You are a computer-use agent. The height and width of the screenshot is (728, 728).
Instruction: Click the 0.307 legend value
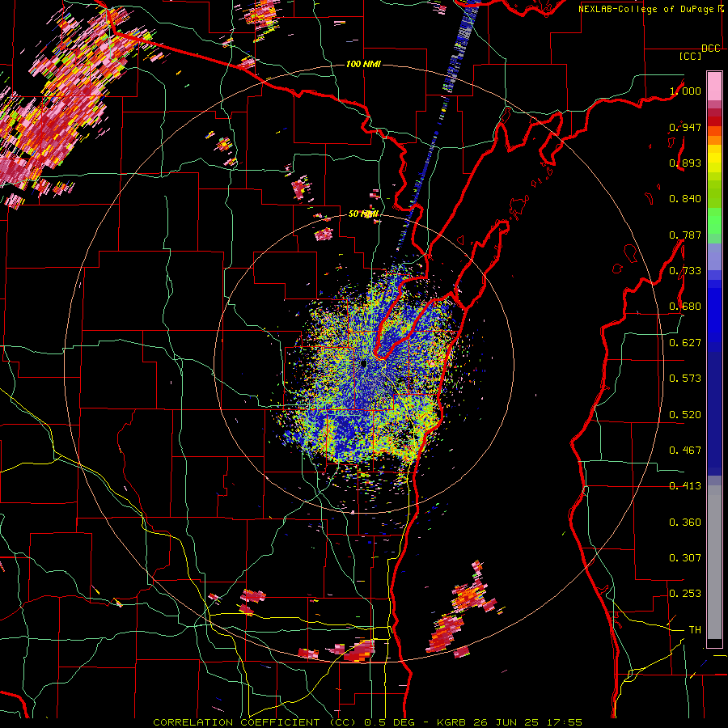pos(685,558)
